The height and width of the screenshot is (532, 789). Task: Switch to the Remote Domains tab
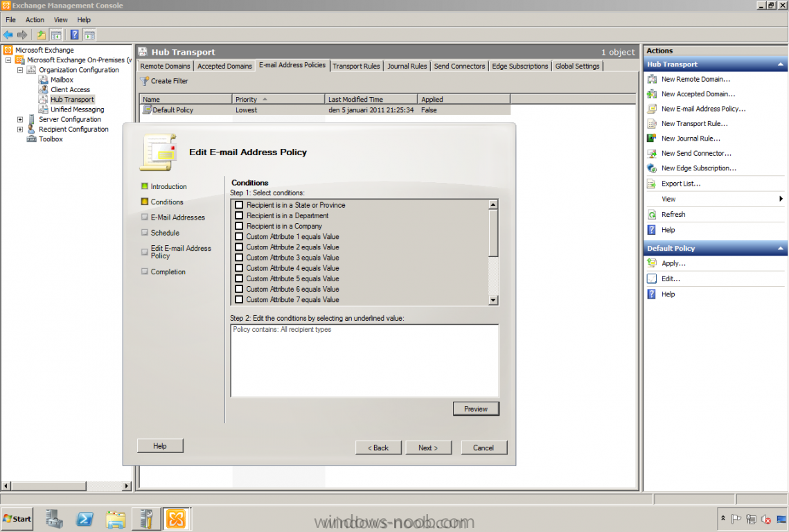[x=165, y=66]
